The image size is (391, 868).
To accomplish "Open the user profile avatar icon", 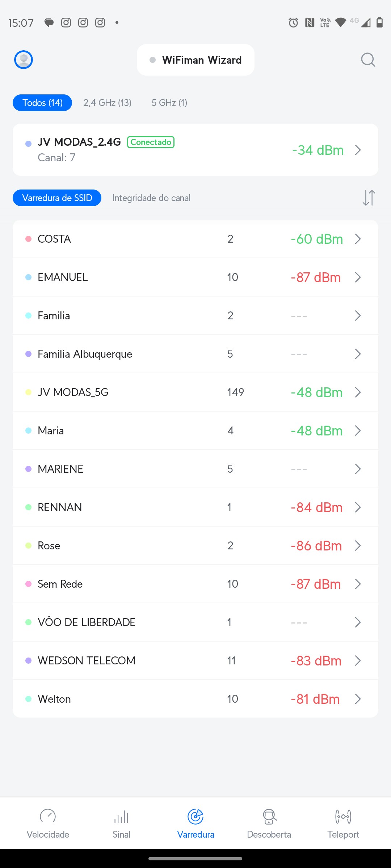I will [x=24, y=60].
